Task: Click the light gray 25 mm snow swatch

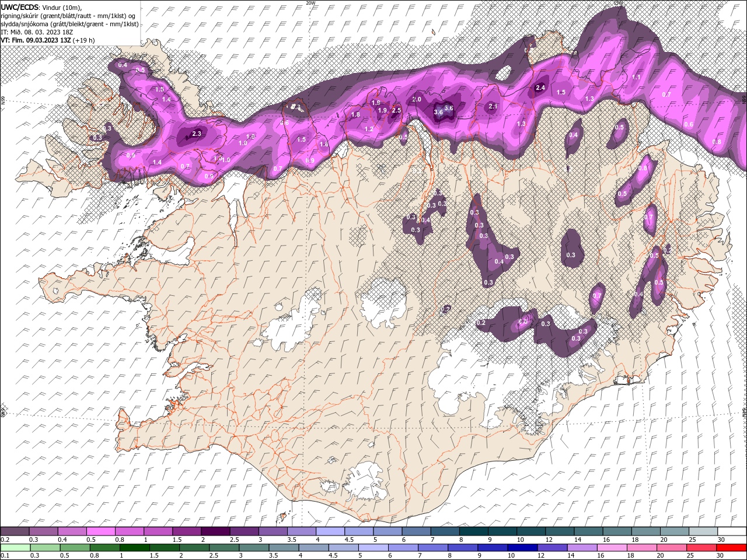Action: coord(703,531)
